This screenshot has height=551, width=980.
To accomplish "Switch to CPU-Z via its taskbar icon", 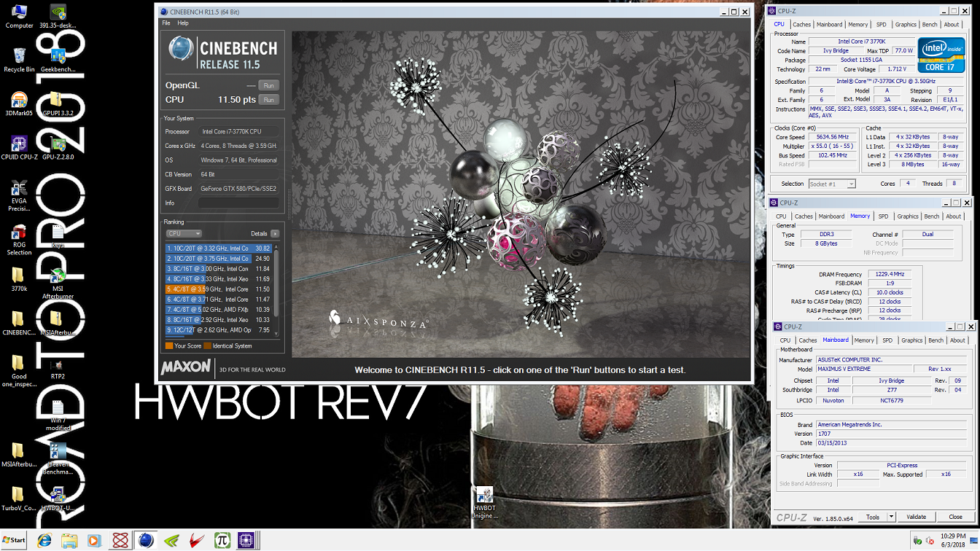I will click(x=246, y=540).
